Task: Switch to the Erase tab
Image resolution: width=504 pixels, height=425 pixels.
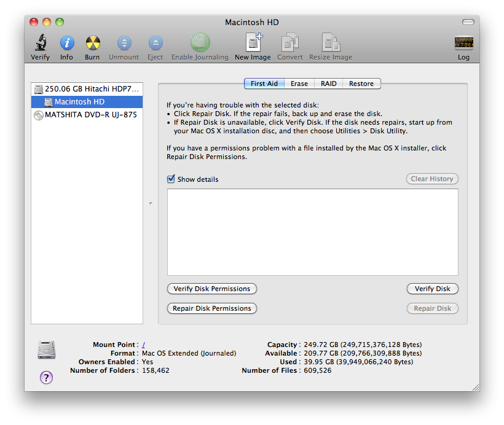Action: [299, 84]
